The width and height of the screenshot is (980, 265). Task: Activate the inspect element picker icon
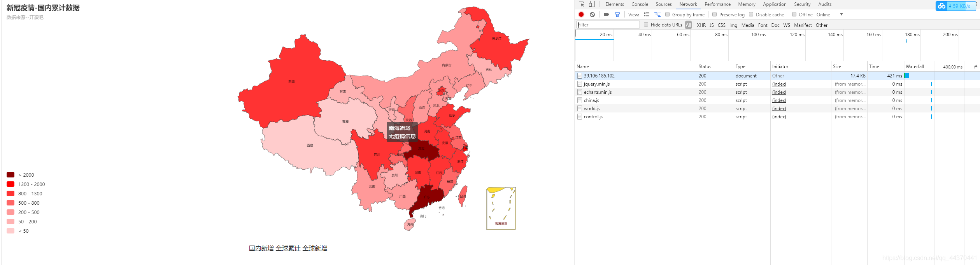(581, 4)
